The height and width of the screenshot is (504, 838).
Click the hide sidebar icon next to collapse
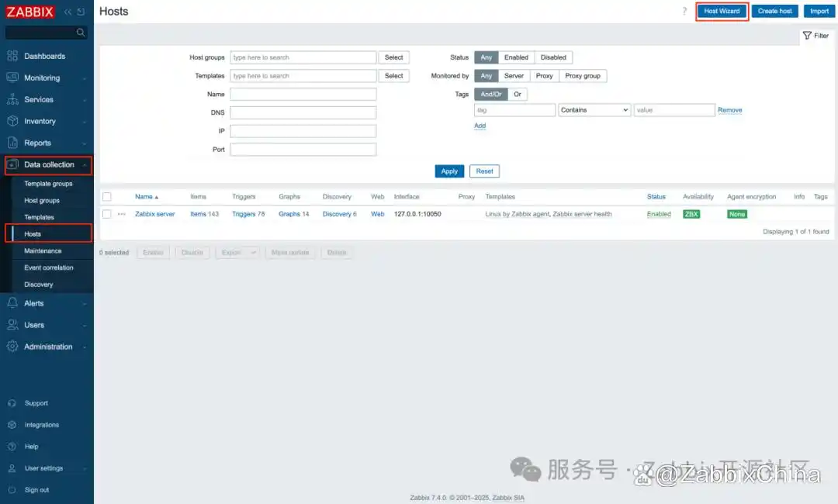coord(81,12)
